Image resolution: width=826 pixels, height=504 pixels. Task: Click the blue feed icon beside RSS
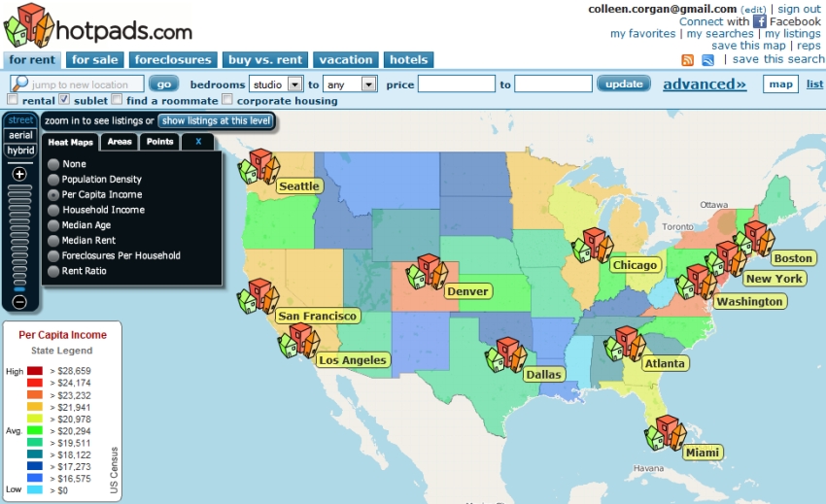pos(708,60)
